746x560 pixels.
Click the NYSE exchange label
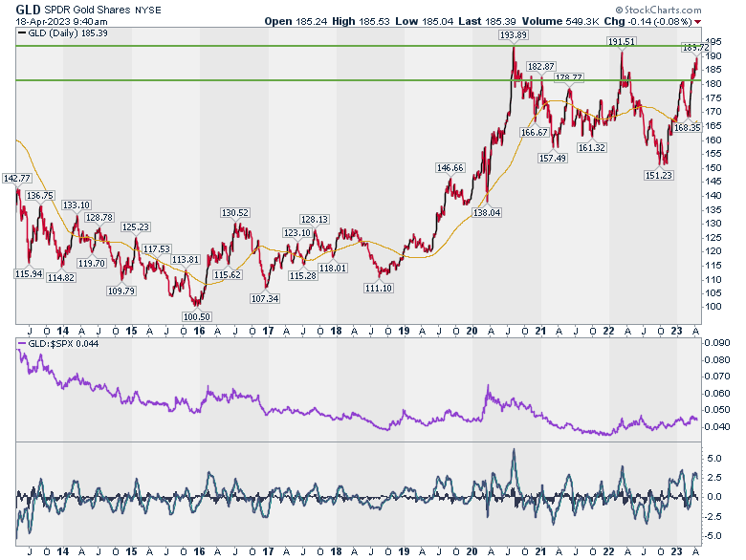click(148, 10)
